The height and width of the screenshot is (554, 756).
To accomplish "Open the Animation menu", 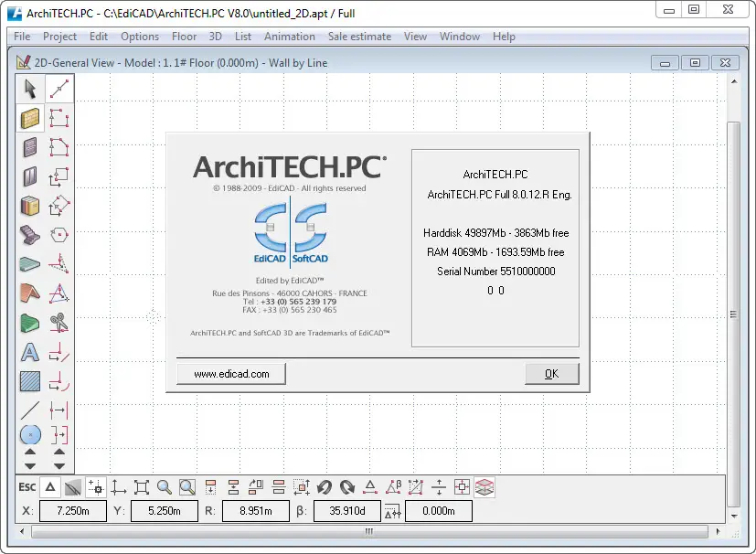I will click(289, 37).
